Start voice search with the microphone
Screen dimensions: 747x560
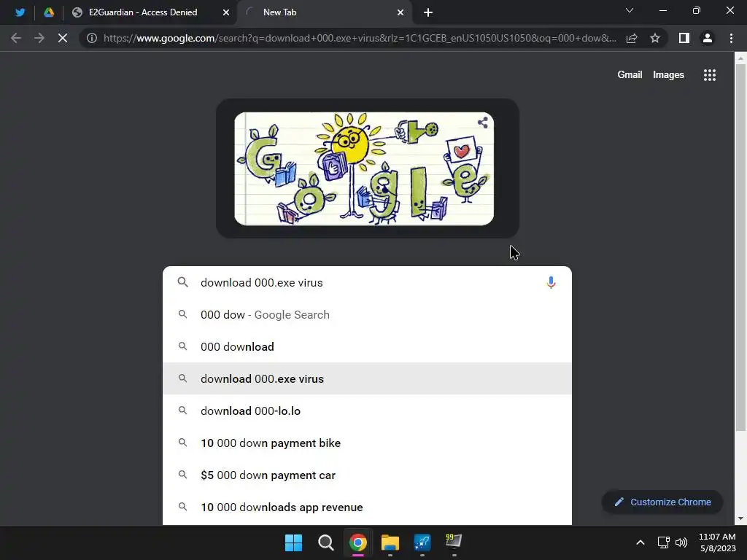pyautogui.click(x=551, y=282)
